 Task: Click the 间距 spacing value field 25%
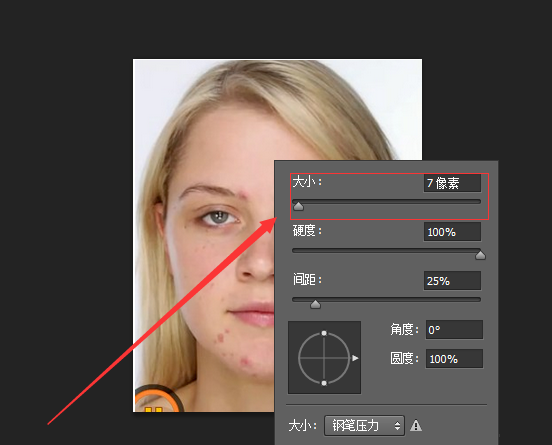pos(452,281)
